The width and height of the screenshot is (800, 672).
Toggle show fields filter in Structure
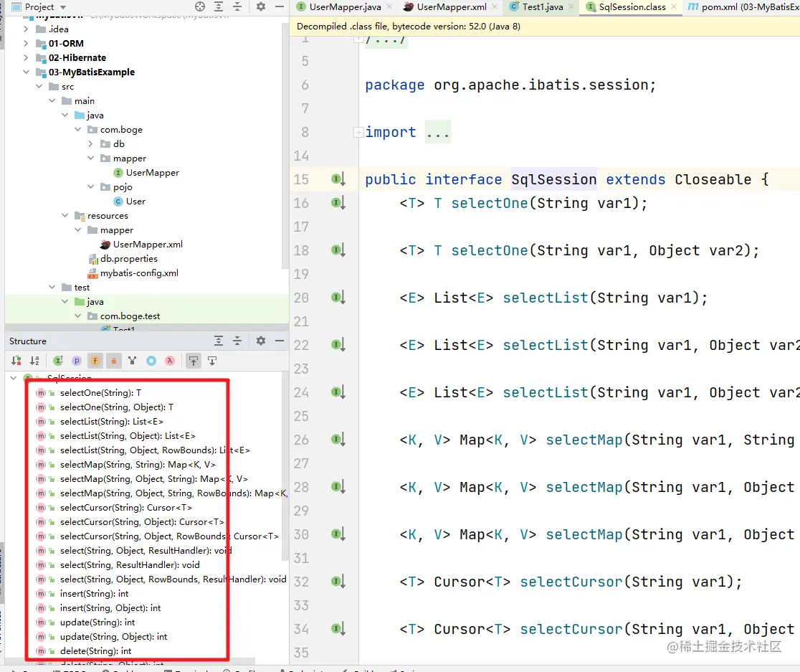click(x=95, y=361)
